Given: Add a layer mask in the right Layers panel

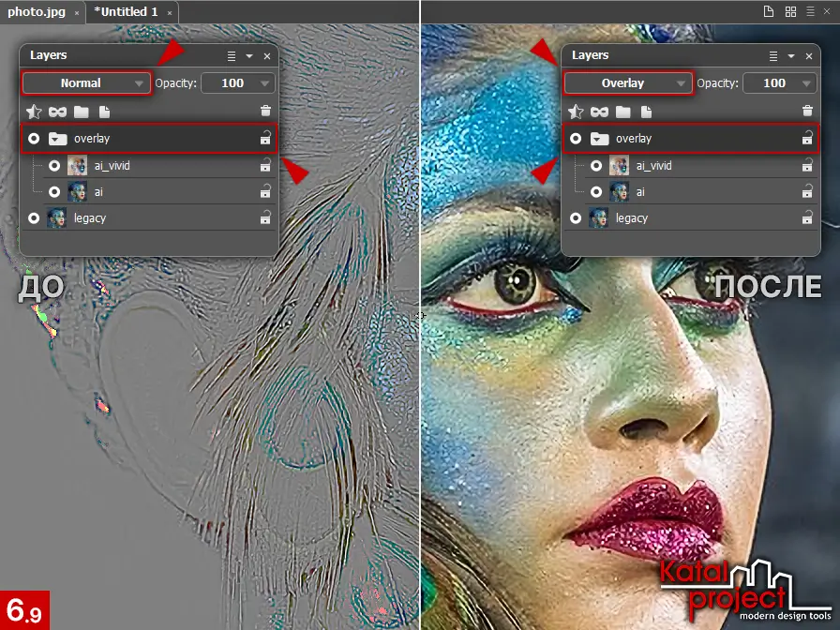Looking at the screenshot, I should point(599,112).
